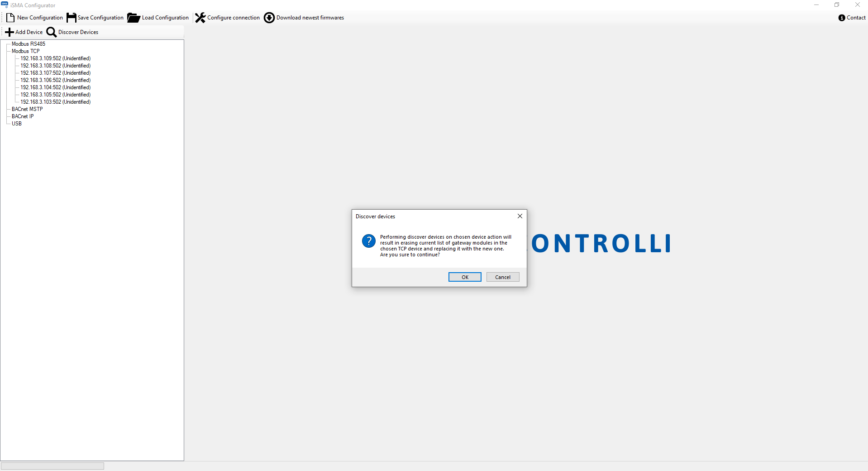Select the BACnet MSTP tree node

27,109
